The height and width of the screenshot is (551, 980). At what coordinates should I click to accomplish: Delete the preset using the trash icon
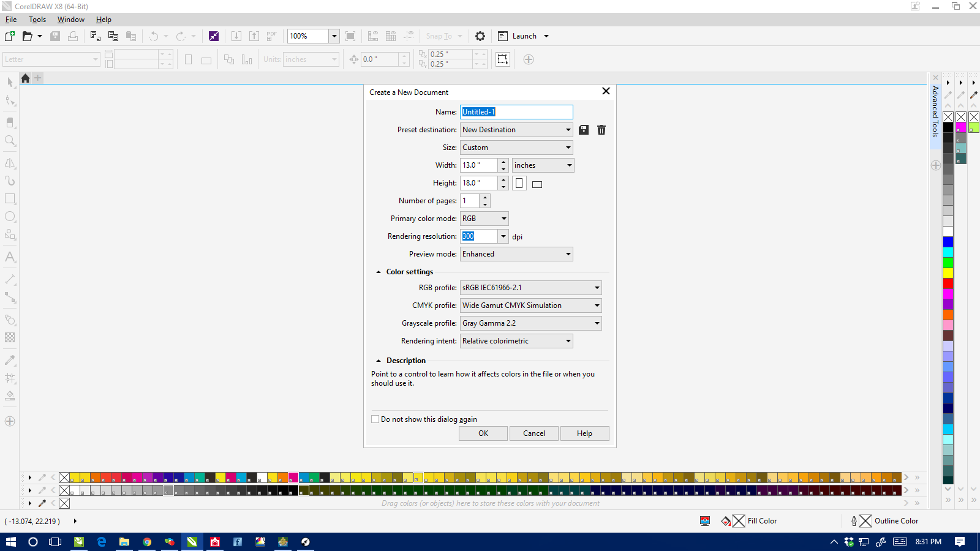601,130
